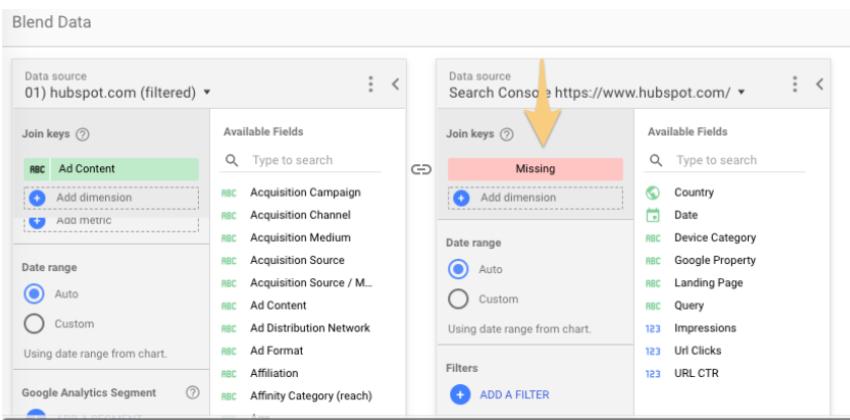
Task: Open the 01) hubspot.com (filtered) data source dropdown
Action: tap(118, 93)
